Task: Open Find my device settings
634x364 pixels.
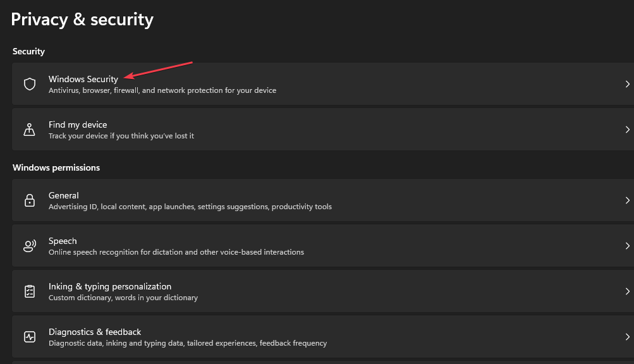Action: [253, 129]
